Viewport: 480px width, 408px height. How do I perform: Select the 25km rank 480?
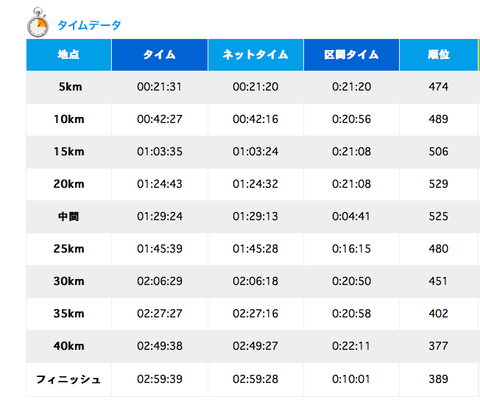(x=439, y=249)
